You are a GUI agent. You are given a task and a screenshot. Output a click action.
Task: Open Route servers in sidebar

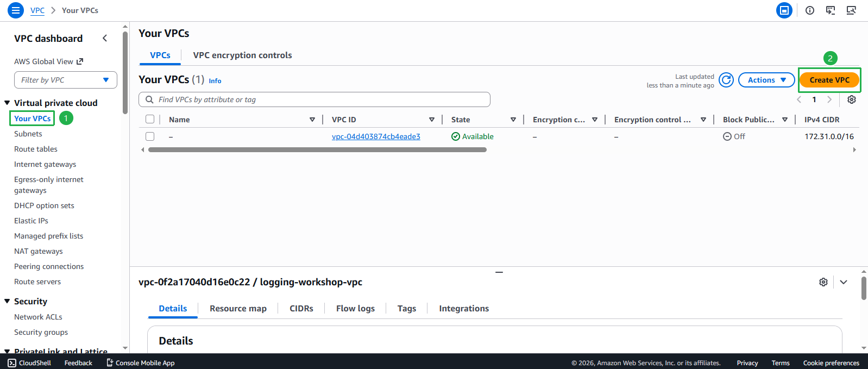(x=37, y=282)
